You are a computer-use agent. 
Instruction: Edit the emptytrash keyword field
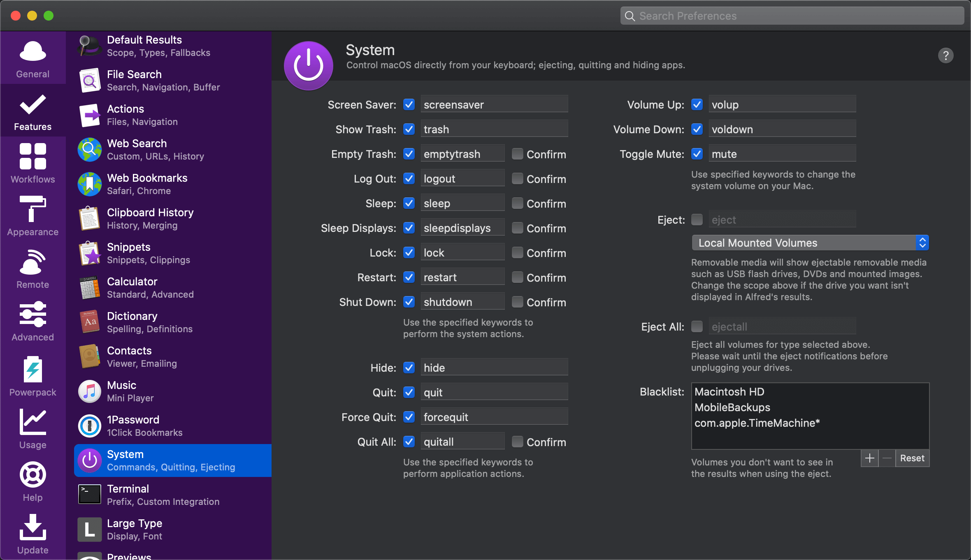[462, 154]
